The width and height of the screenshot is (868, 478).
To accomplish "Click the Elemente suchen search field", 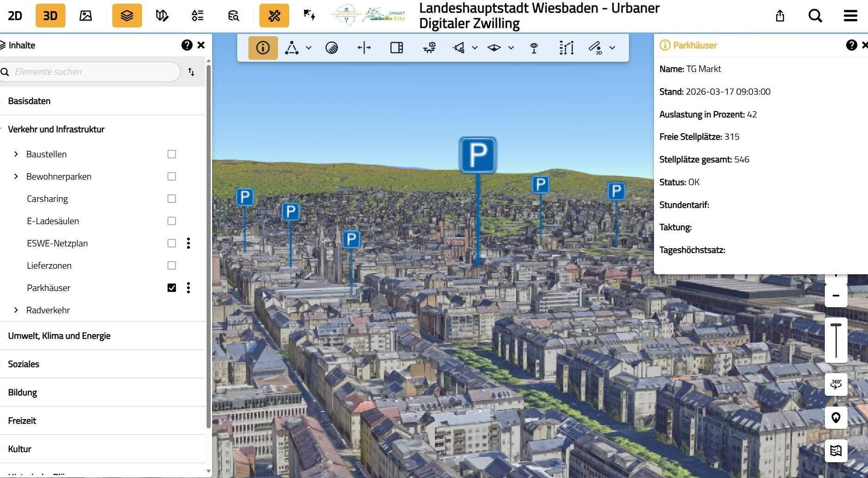I will pyautogui.click(x=91, y=72).
